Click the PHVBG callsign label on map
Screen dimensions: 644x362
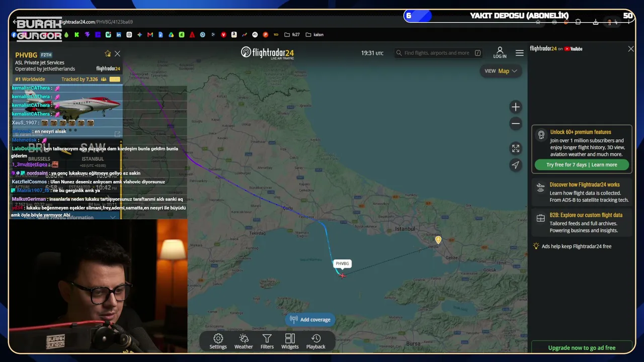click(x=342, y=263)
